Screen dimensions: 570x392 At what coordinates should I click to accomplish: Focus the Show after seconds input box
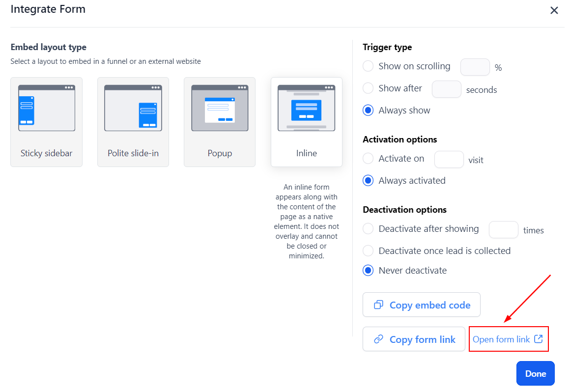tap(446, 89)
